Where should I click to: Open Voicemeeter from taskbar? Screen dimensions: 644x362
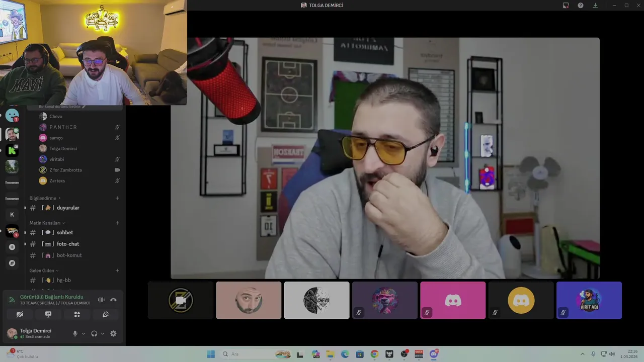(419, 354)
